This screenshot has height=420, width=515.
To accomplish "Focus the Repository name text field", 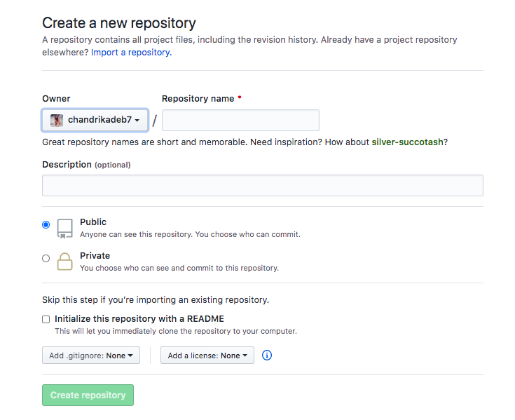I will [240, 121].
